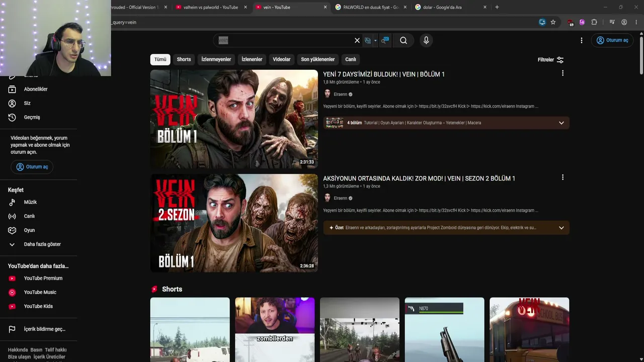644x362 pixels.
Task: Open the Müzik music note icon
Action: [12, 202]
